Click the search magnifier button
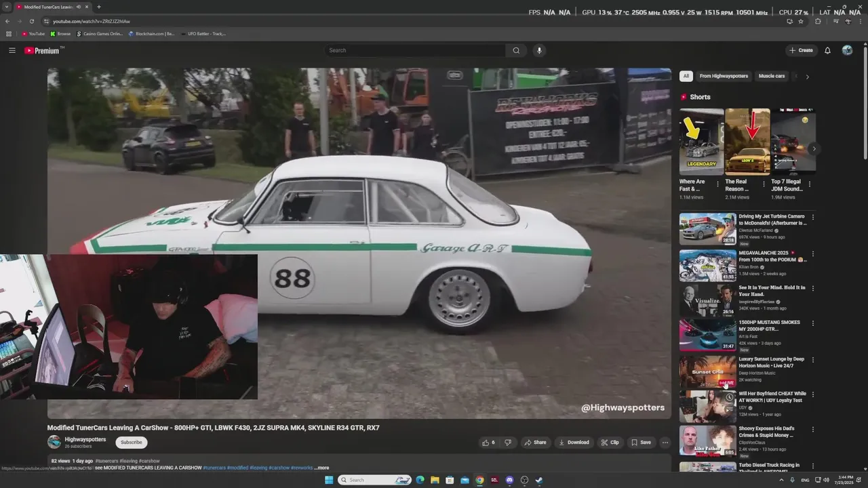The width and height of the screenshot is (868, 488). coord(516,50)
